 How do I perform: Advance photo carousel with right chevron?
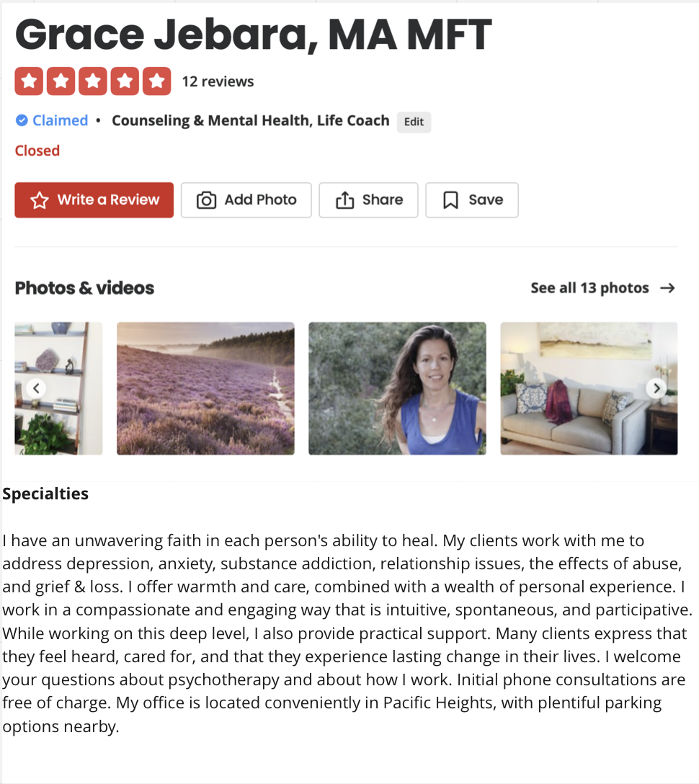(x=656, y=388)
